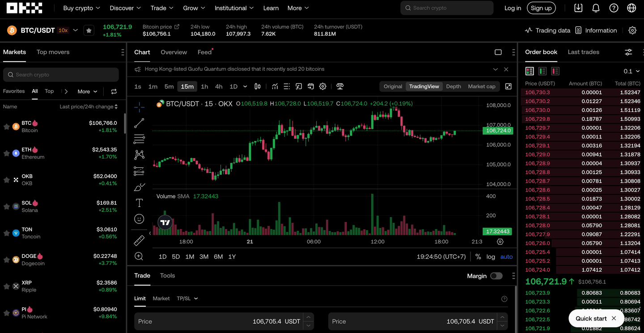Show sell orders only in order book
This screenshot has height=333, width=644.
[555, 71]
